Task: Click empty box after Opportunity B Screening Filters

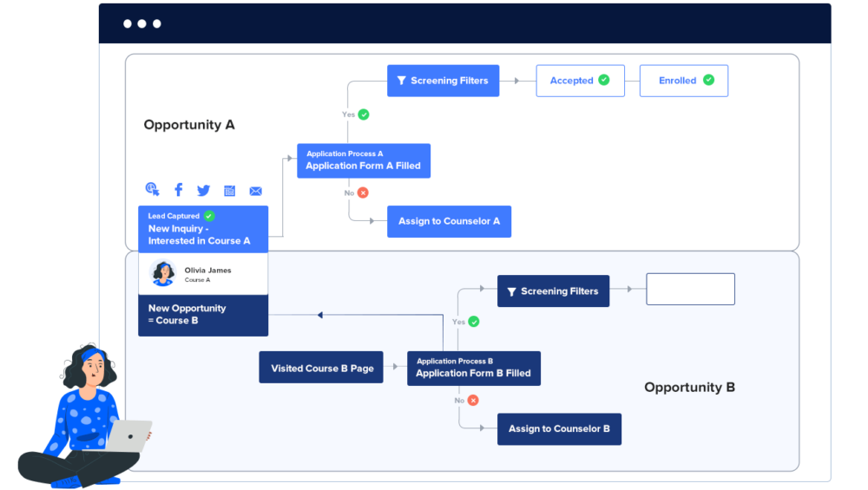Action: coord(690,290)
